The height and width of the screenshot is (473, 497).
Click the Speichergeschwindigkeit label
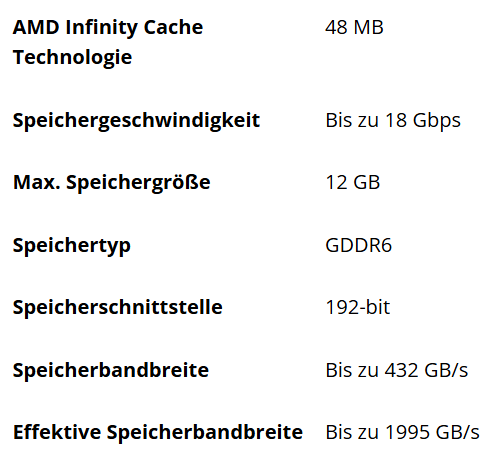click(x=136, y=121)
